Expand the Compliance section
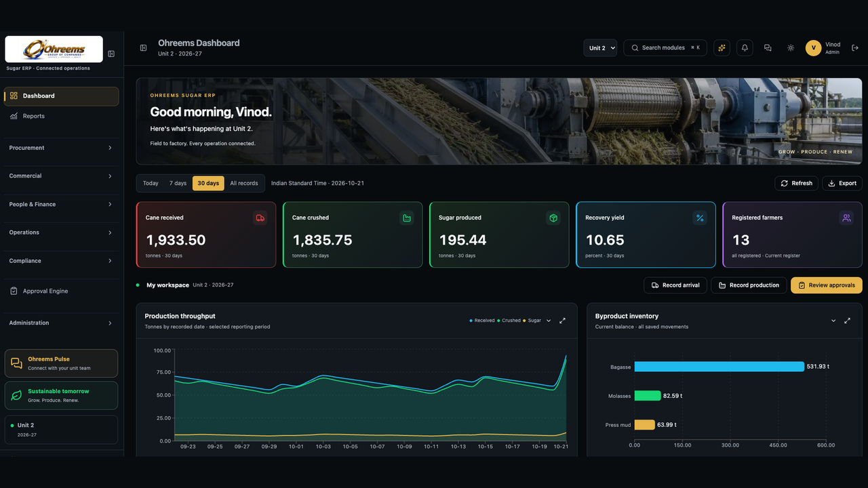This screenshot has width=868, height=488. click(61, 261)
